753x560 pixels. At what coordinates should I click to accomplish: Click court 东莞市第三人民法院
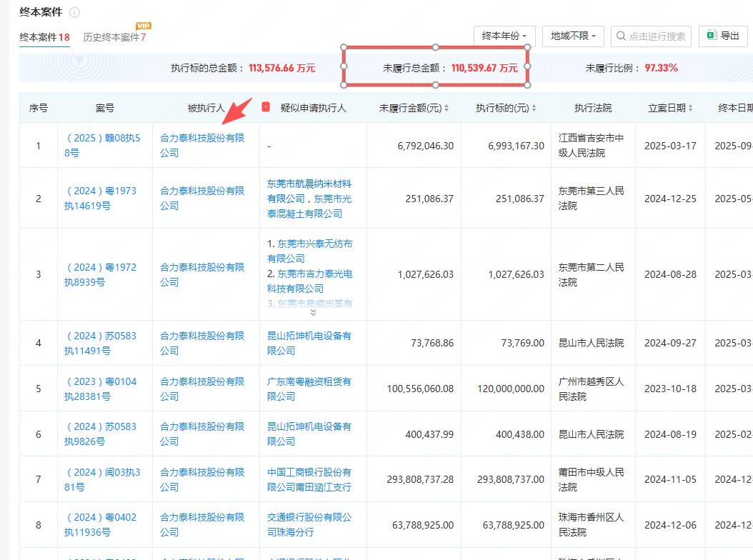[591, 199]
